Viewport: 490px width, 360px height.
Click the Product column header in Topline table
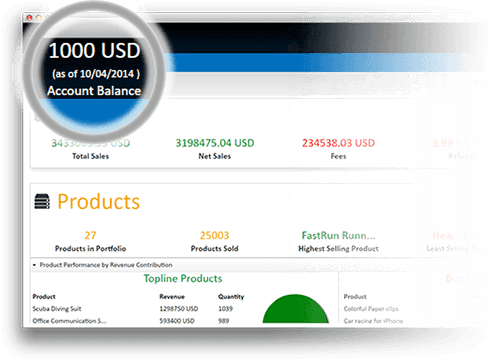coord(44,297)
